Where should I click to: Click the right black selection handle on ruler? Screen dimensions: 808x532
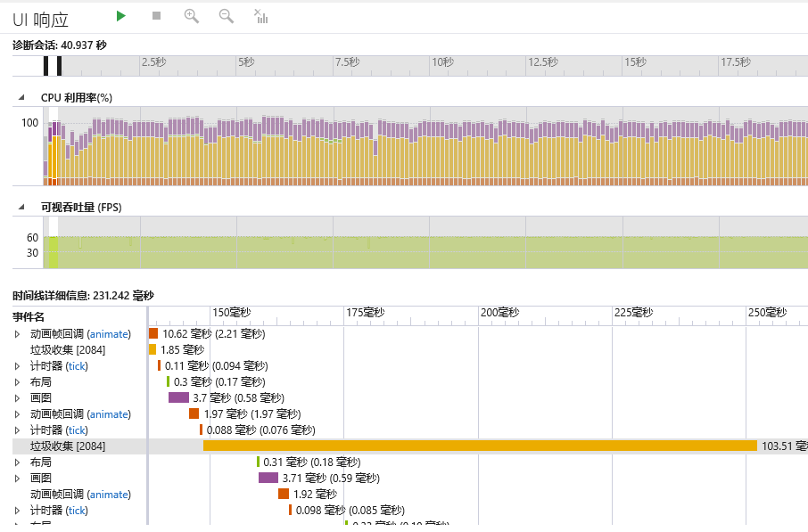59,66
